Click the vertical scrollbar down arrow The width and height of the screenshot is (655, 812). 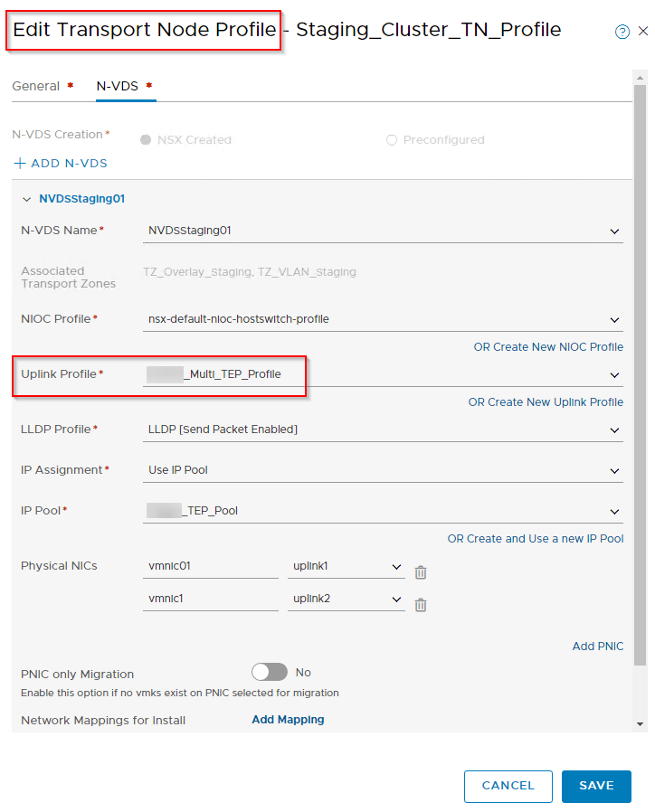pos(641,724)
